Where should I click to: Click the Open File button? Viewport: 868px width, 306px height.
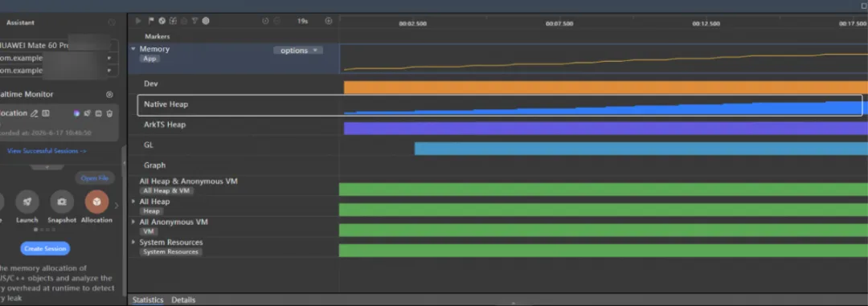pyautogui.click(x=95, y=178)
